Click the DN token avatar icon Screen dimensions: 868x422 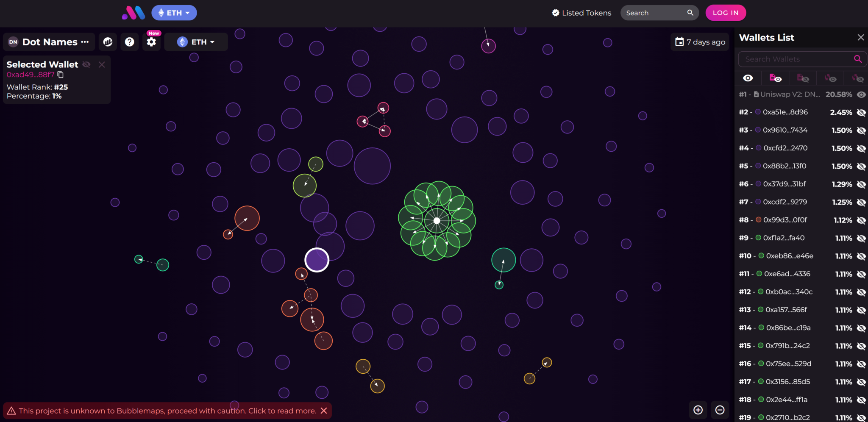click(x=13, y=42)
